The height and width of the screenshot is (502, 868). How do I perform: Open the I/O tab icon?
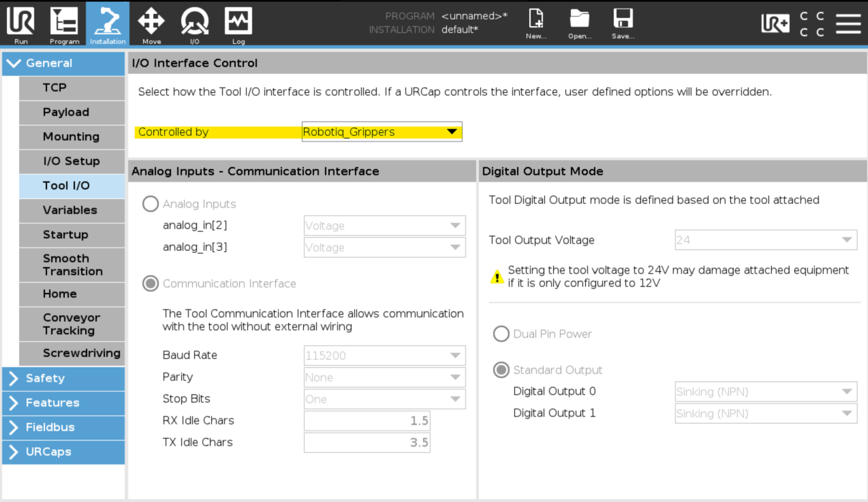tap(195, 21)
